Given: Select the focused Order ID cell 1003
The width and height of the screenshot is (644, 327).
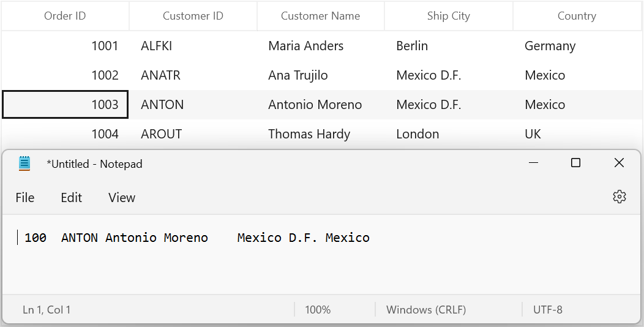Looking at the screenshot, I should 66,104.
